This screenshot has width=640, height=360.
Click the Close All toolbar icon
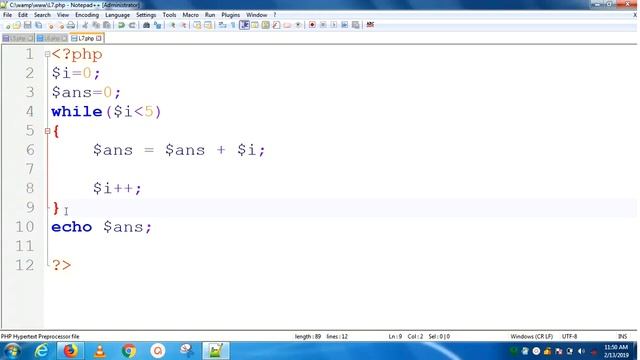click(61, 25)
